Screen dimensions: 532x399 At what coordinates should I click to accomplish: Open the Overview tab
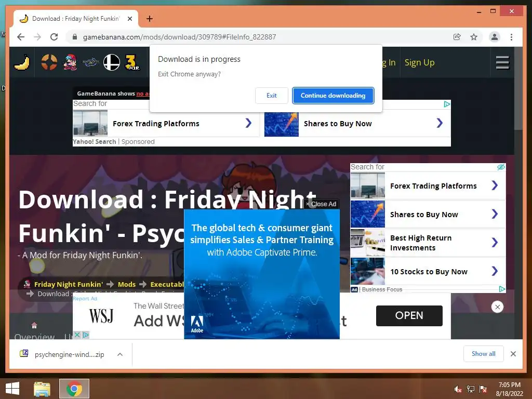(x=34, y=331)
